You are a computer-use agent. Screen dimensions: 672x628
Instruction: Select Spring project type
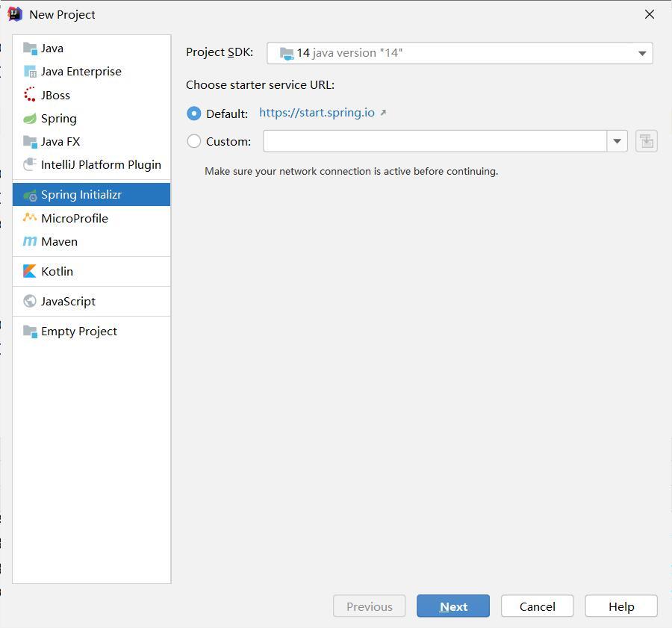click(x=91, y=118)
